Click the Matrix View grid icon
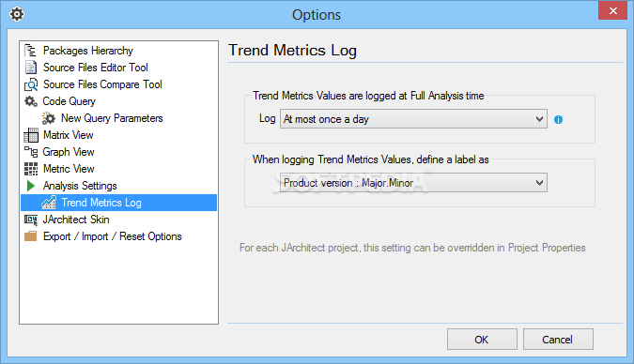Screen dimensions: 634x364 pyautogui.click(x=31, y=135)
